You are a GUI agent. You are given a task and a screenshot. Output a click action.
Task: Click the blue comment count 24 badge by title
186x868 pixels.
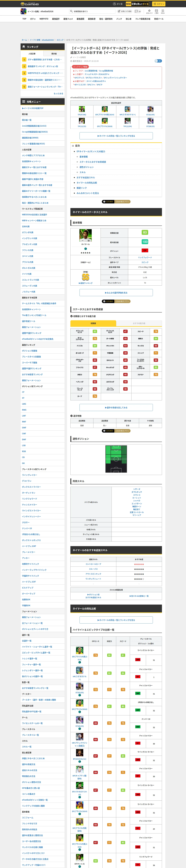158,61
